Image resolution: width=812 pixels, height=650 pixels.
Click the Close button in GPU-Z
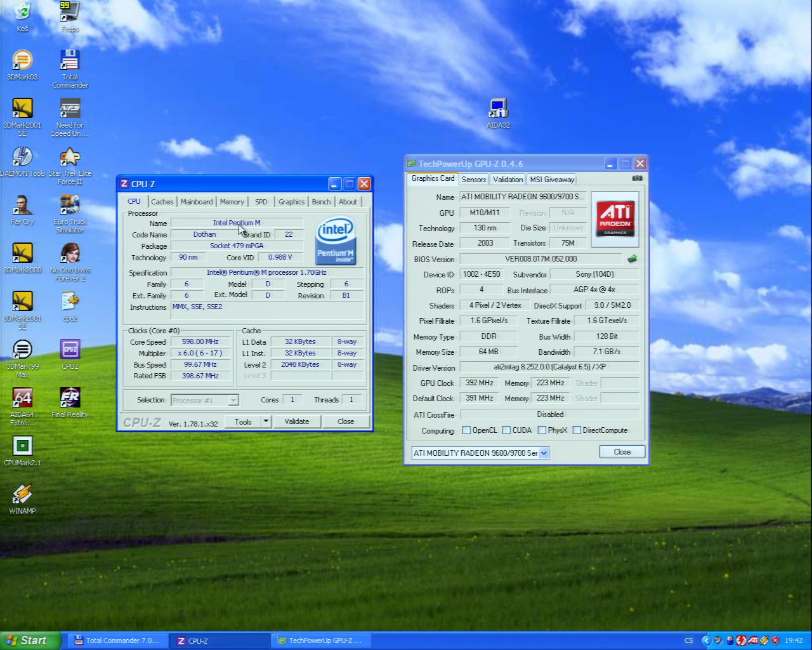click(x=622, y=452)
